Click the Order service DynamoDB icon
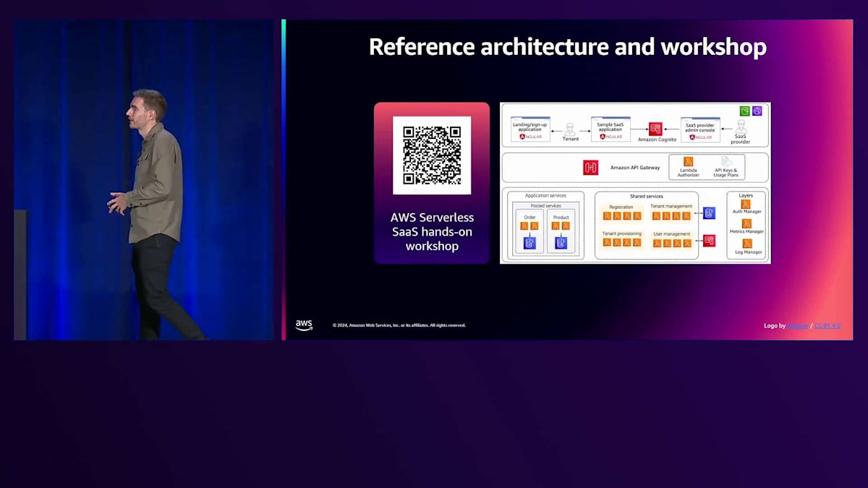This screenshot has height=488, width=868. [x=529, y=243]
